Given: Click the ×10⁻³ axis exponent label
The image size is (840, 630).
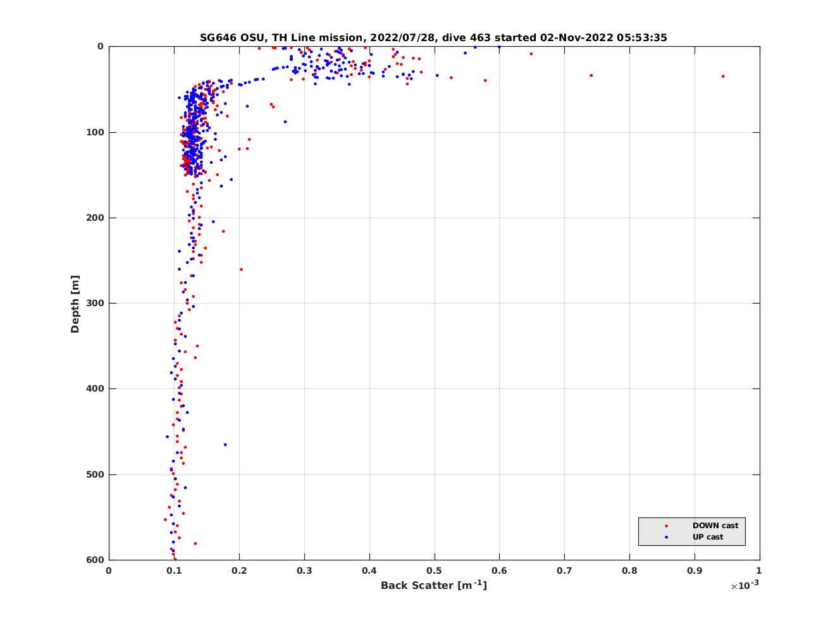Looking at the screenshot, I should click(x=744, y=585).
